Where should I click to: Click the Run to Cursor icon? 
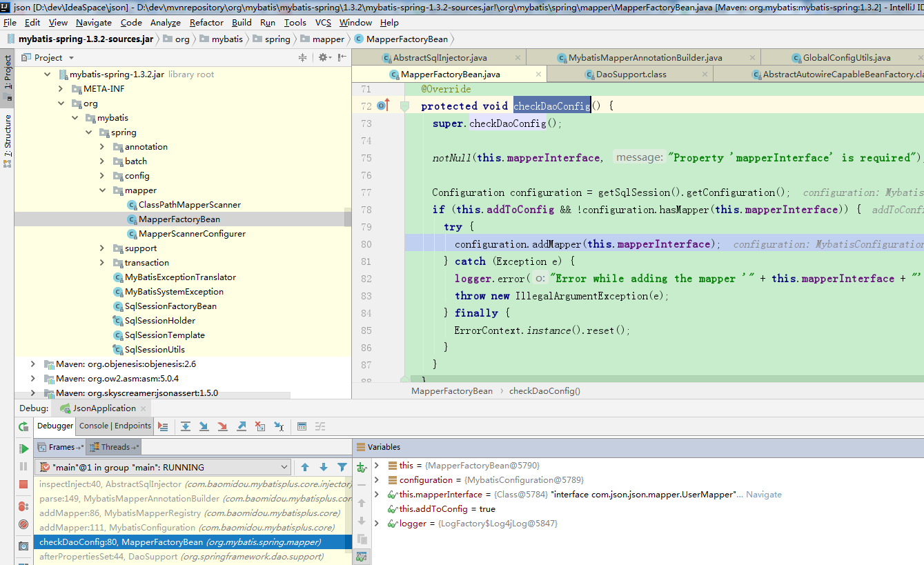[279, 426]
